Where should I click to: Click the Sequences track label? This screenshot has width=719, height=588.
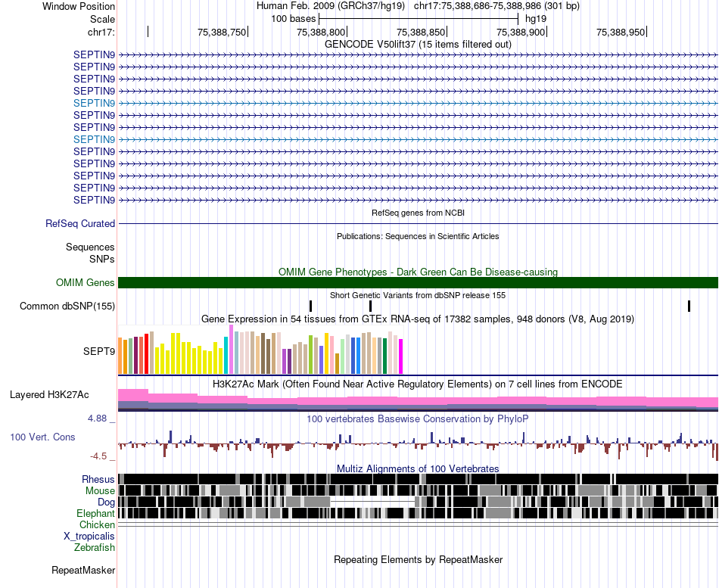(90, 247)
